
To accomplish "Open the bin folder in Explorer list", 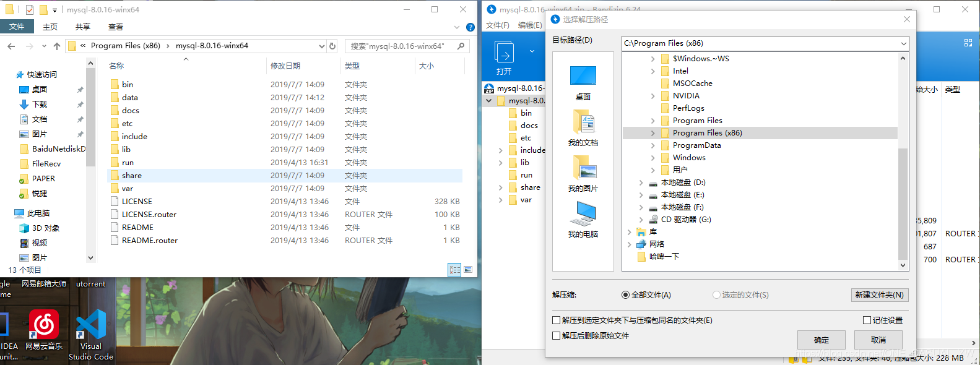I will pyautogui.click(x=127, y=84).
